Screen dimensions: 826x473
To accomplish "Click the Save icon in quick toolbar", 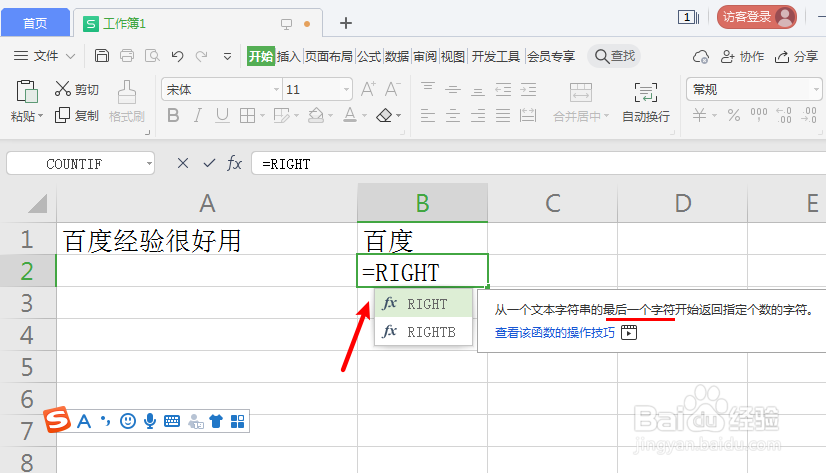I will 102,55.
